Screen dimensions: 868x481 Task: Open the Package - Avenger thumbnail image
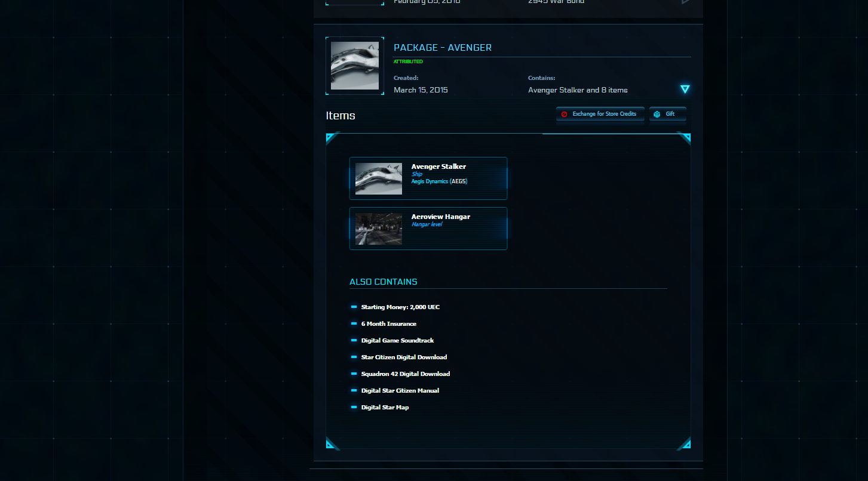(x=355, y=66)
